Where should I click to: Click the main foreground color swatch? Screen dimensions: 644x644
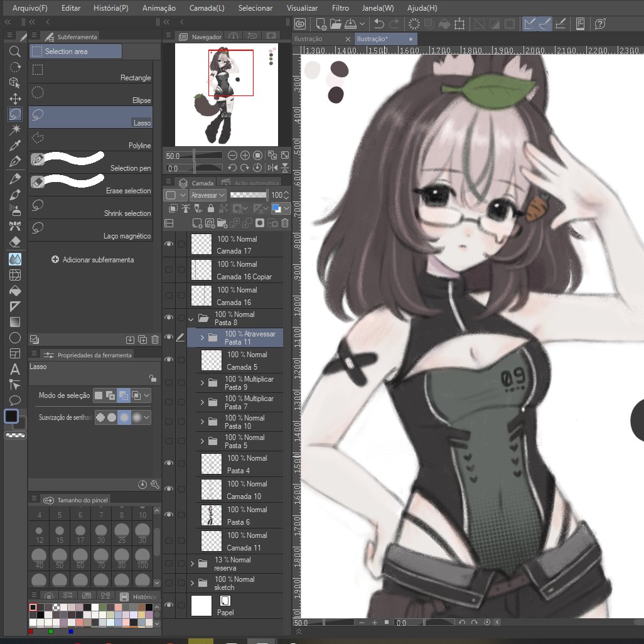[x=11, y=416]
